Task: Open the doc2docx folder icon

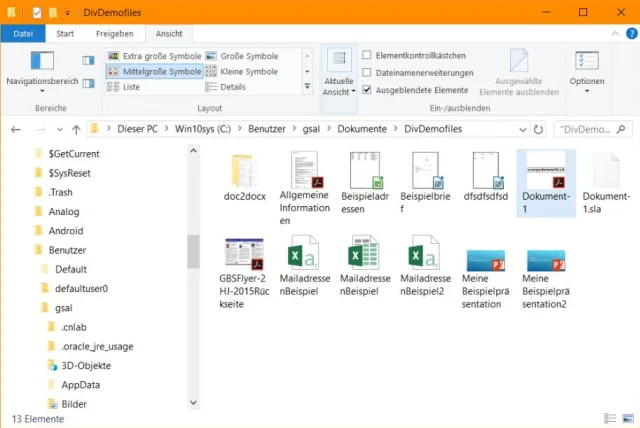Action: point(243,171)
